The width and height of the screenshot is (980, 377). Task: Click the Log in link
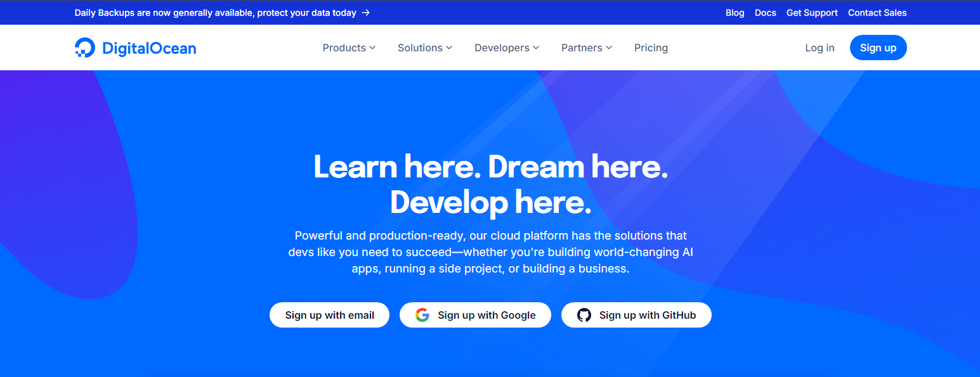tap(820, 48)
